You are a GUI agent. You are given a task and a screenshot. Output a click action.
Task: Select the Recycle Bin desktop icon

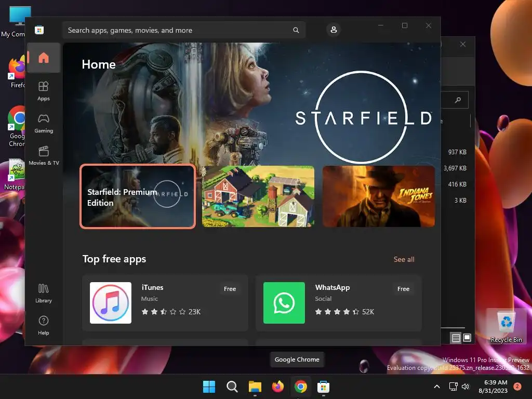[506, 326]
